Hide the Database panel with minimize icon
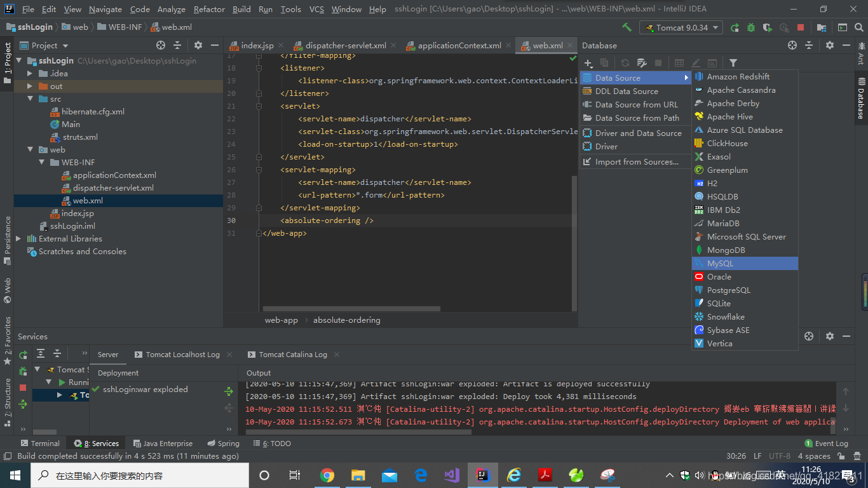 pos(847,45)
